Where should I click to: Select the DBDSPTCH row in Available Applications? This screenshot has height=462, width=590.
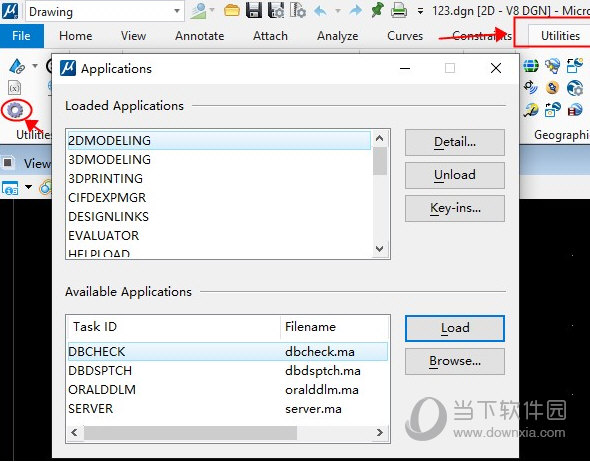[227, 371]
